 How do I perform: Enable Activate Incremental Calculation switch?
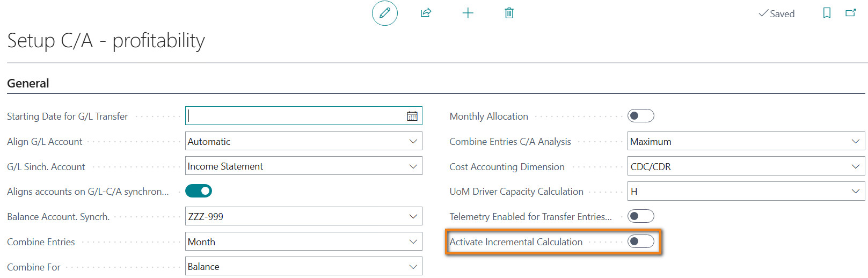(641, 241)
